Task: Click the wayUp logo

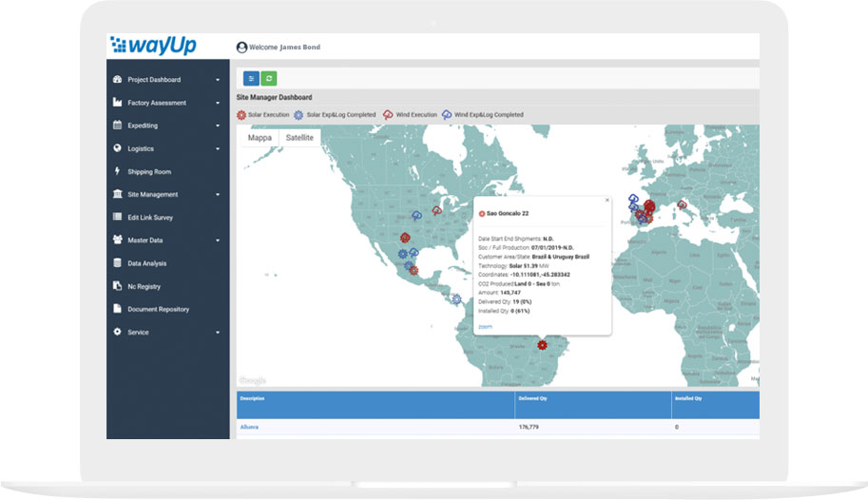Action: 153,46
